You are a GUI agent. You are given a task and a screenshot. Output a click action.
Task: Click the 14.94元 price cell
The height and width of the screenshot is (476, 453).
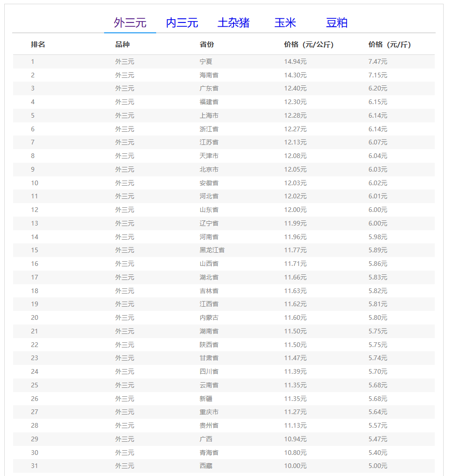click(295, 61)
